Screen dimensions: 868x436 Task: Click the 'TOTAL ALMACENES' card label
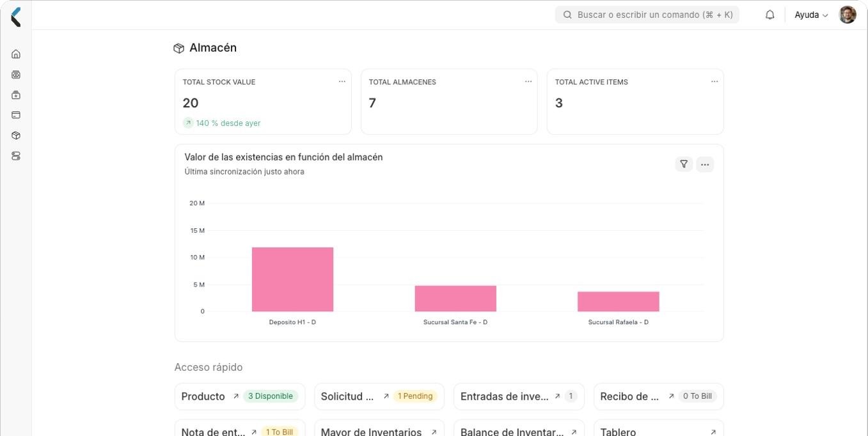coord(402,82)
